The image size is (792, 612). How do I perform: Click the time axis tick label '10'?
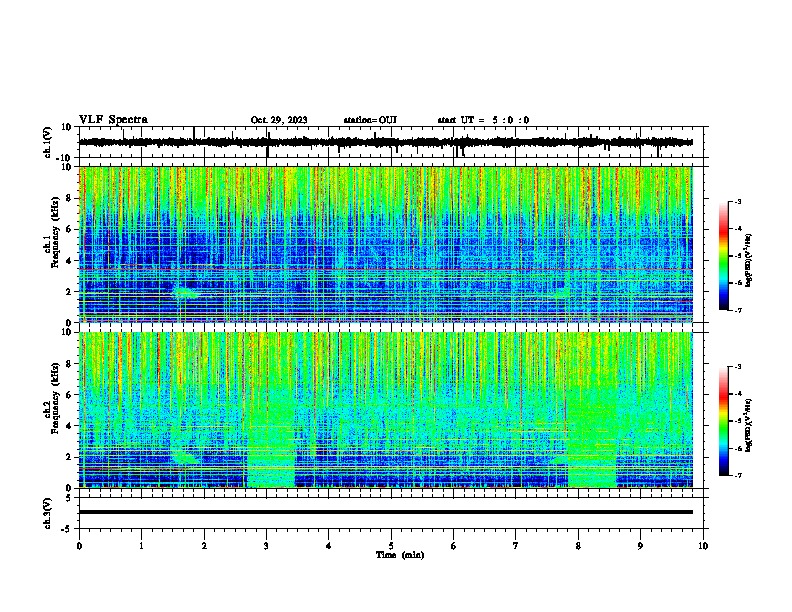point(703,546)
